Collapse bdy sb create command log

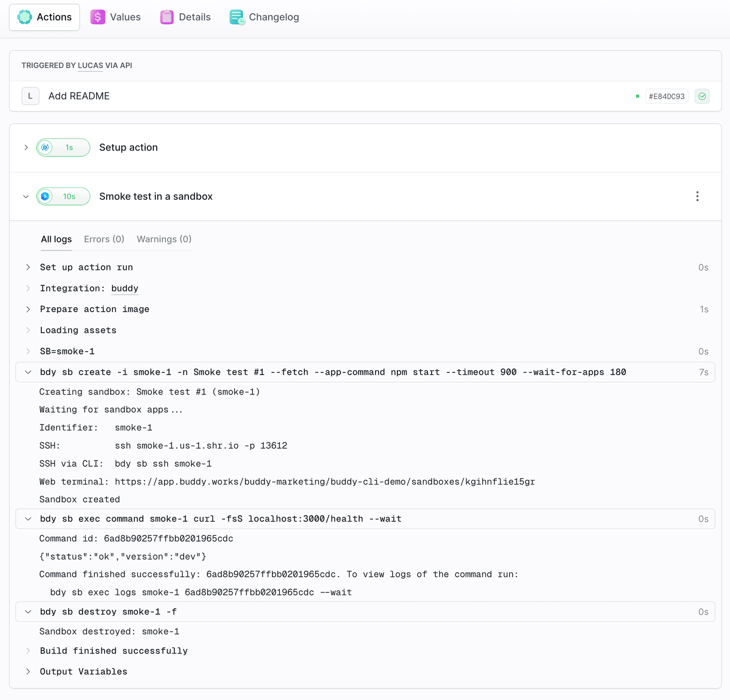[28, 372]
